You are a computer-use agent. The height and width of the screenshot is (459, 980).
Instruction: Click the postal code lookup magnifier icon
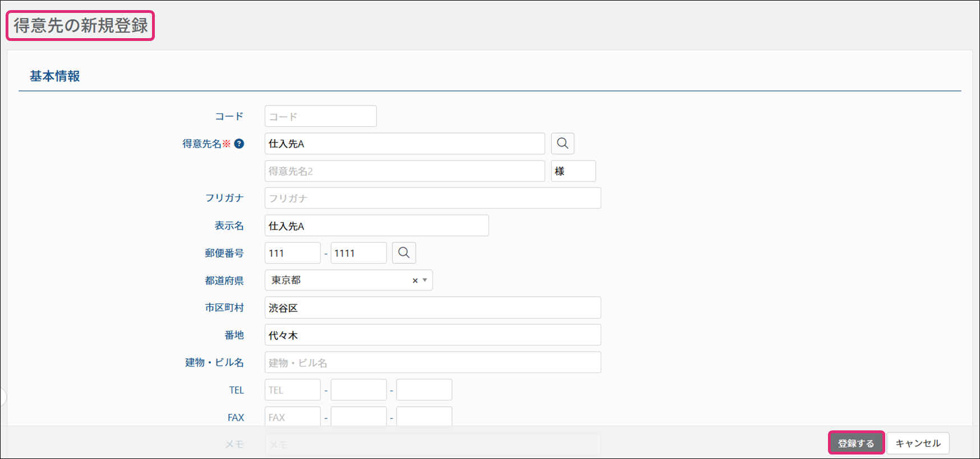pyautogui.click(x=403, y=253)
